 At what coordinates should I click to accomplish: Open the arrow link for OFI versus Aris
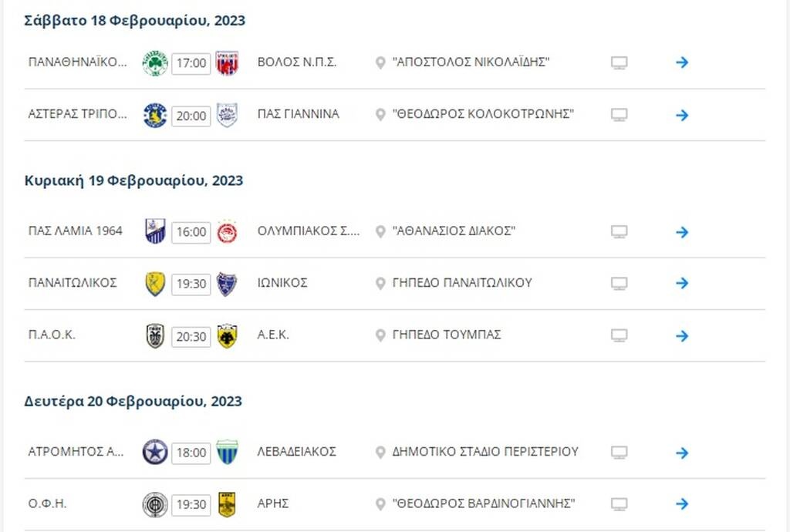(x=682, y=503)
